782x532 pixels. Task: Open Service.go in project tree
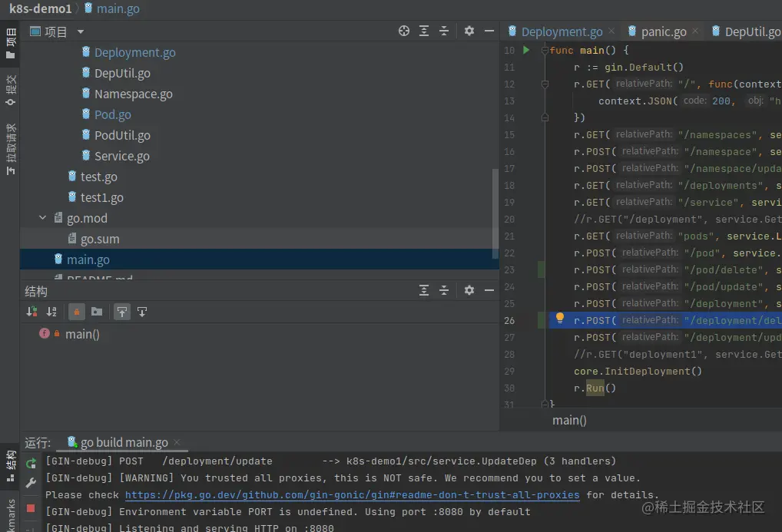[121, 157]
